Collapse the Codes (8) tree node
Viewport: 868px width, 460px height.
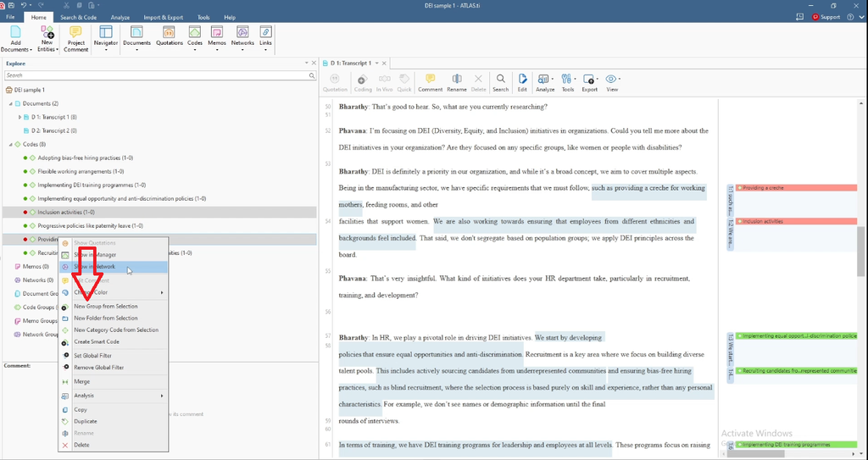[10, 145]
